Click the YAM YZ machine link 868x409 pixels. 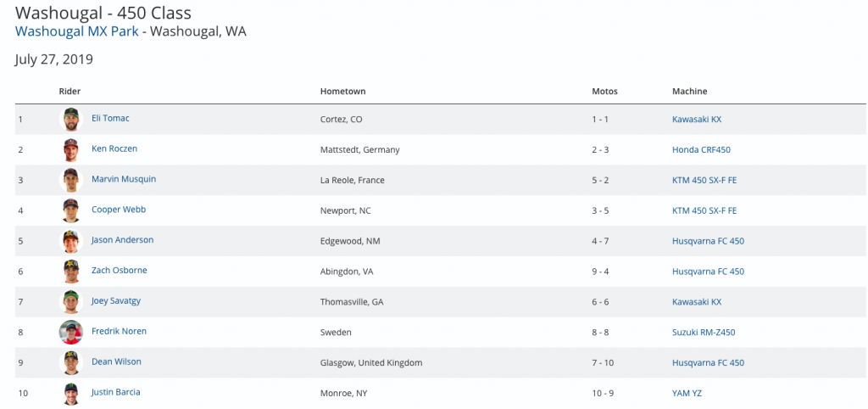pos(687,394)
